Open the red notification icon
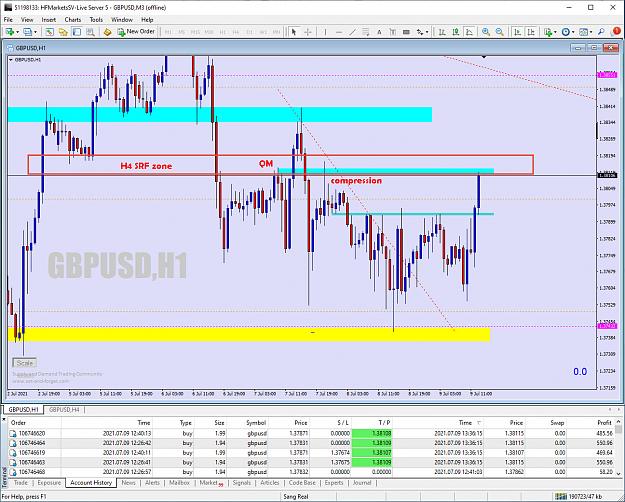 point(616,31)
